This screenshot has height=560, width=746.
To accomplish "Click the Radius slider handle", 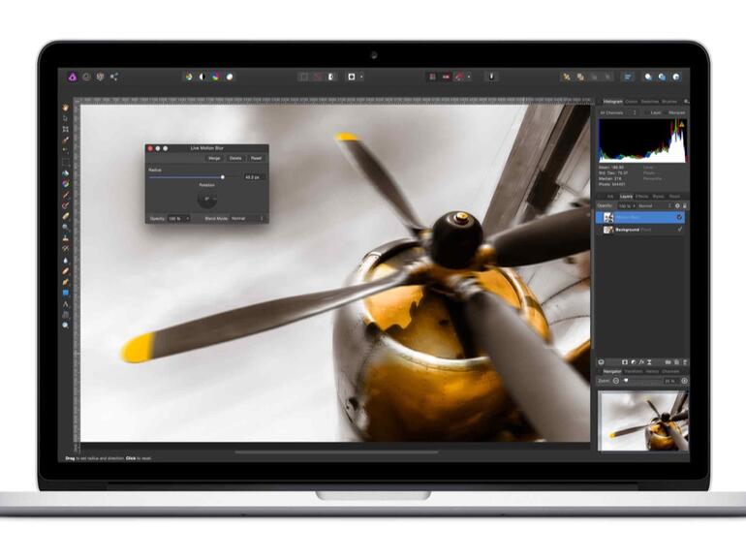I will point(223,177).
